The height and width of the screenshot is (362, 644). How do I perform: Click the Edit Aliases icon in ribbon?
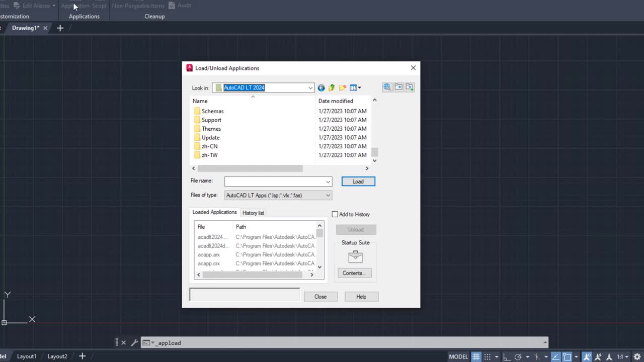click(17, 6)
